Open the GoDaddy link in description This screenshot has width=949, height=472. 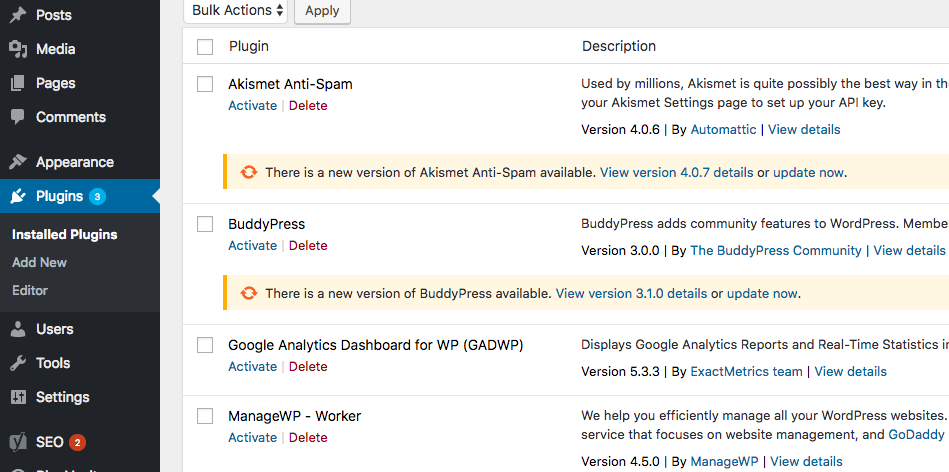[x=916, y=434]
